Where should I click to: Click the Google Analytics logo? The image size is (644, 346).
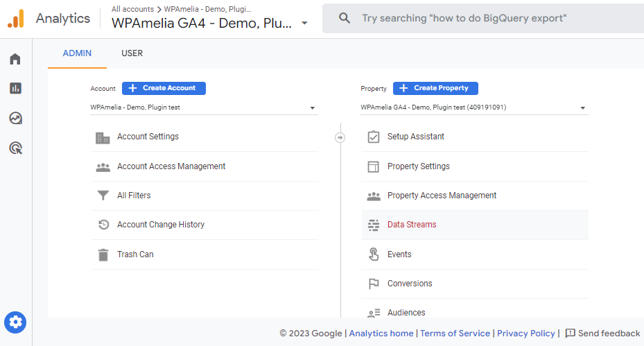click(16, 19)
